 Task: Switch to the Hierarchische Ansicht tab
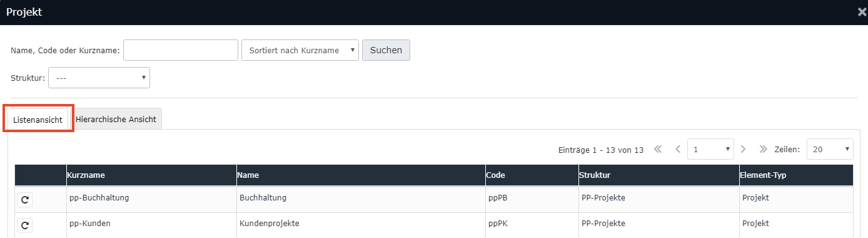click(x=116, y=119)
